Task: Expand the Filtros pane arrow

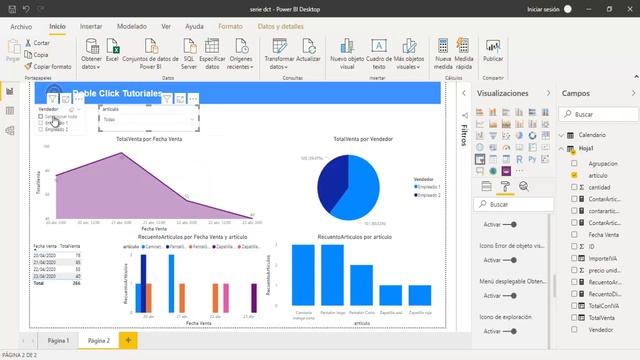Action: click(464, 93)
